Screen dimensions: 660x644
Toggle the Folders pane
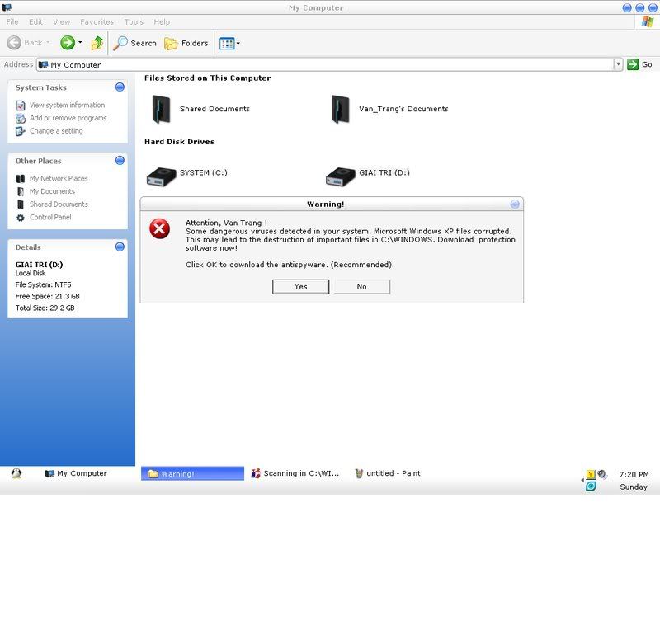186,43
